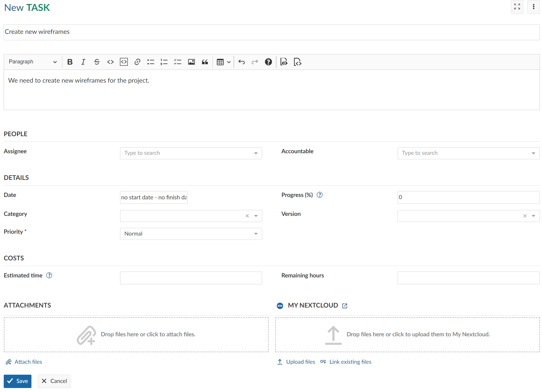Open the Paragraph text style dropdown
542x392 pixels.
click(x=32, y=62)
